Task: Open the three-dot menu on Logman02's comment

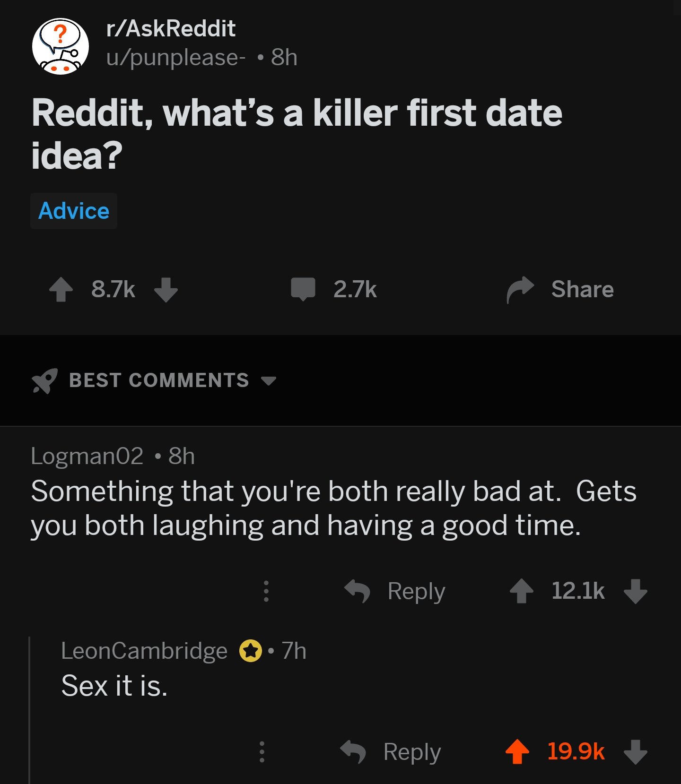Action: point(266,591)
